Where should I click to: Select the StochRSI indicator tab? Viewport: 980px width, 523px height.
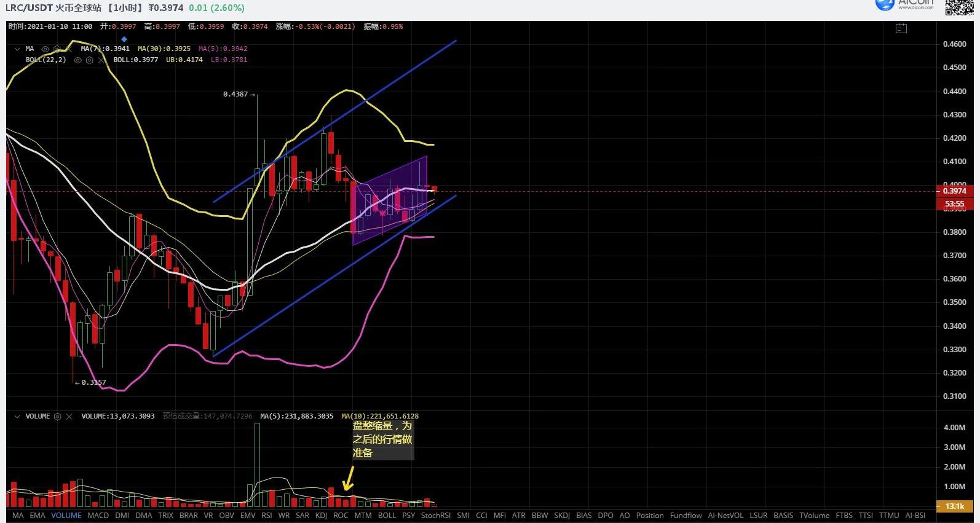(435, 516)
